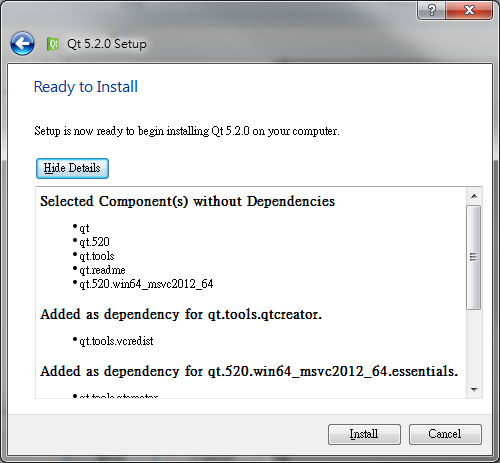Start installation with the Install button
The height and width of the screenshot is (463, 500).
364,434
